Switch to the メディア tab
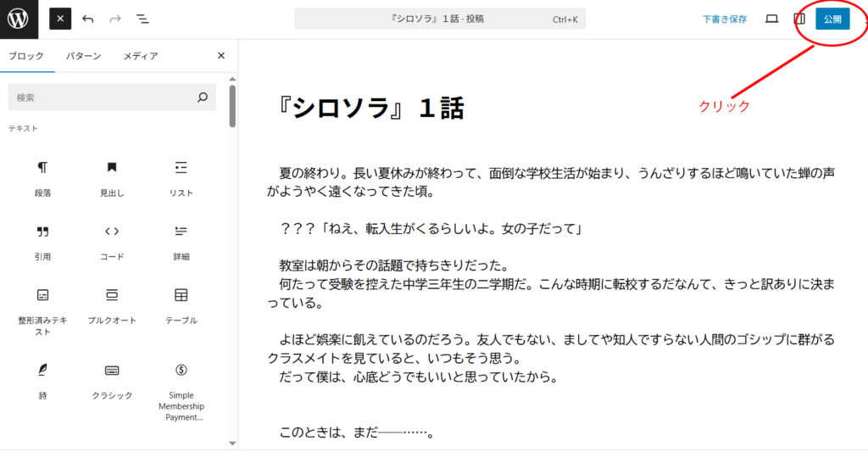Viewport: 868px width, 452px height. [141, 56]
